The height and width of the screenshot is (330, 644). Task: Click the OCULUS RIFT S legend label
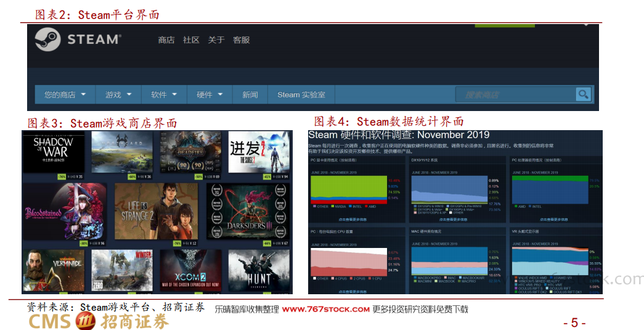click(530, 289)
